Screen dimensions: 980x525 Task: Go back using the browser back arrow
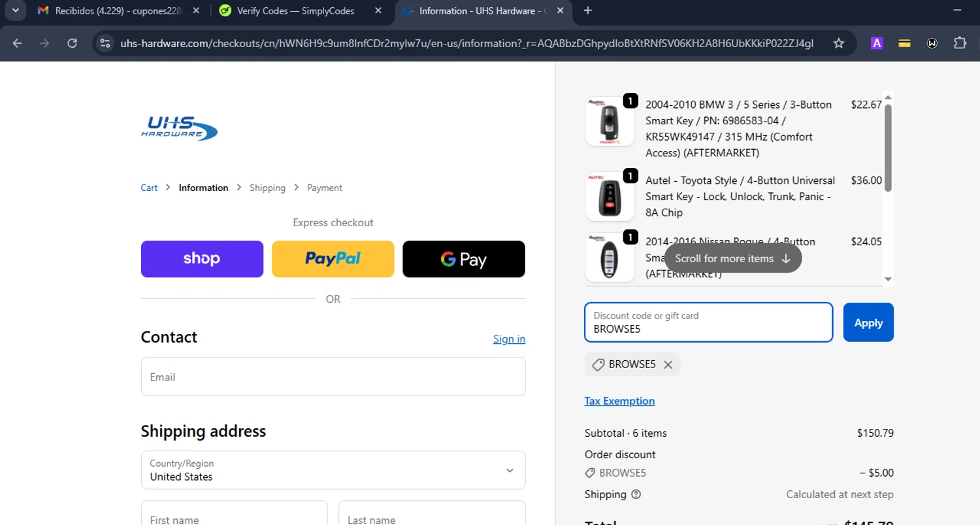click(17, 43)
